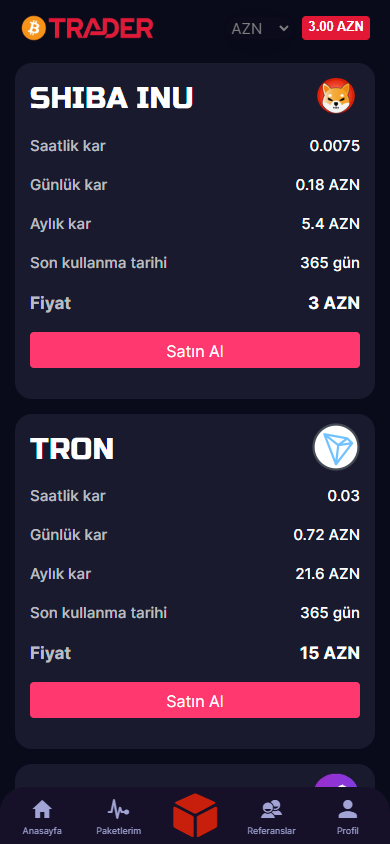Select the SHIBA INU card title
Image resolution: width=390 pixels, height=844 pixels.
111,98
